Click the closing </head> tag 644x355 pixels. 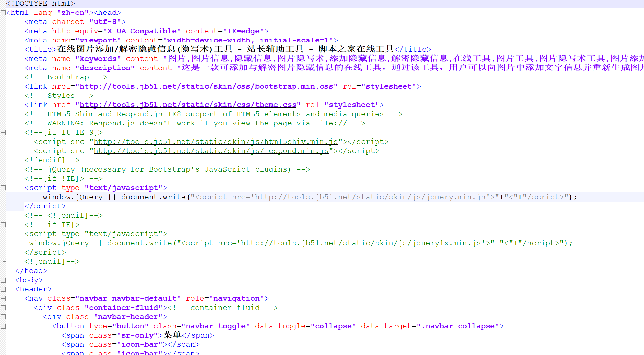[x=31, y=271]
